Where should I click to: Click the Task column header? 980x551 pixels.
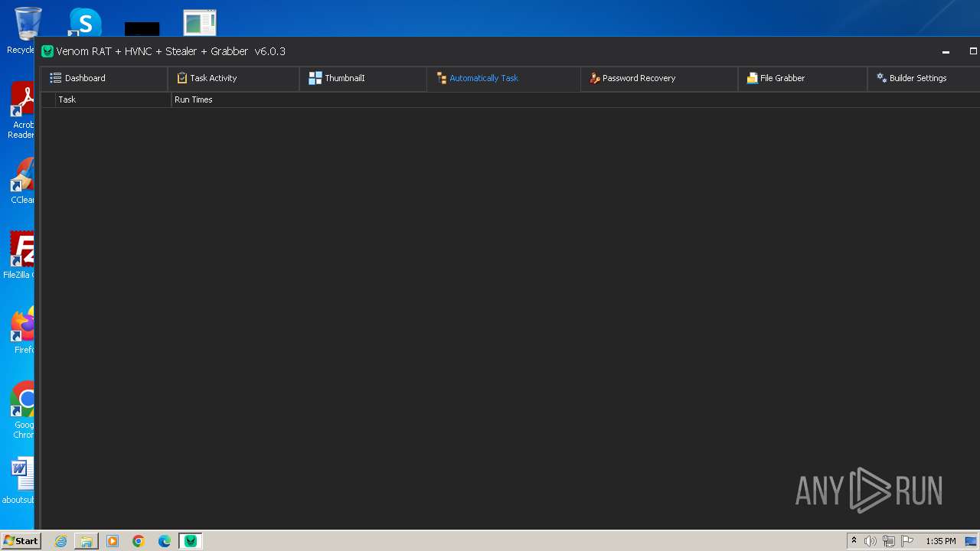point(113,99)
